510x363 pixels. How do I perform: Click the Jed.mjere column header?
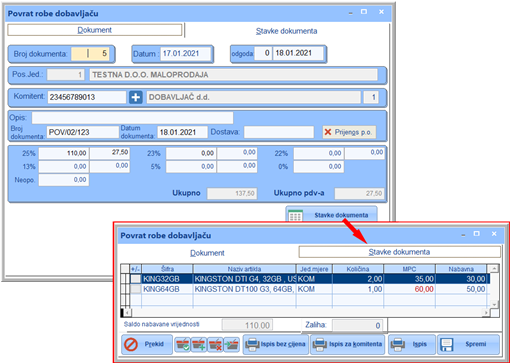click(x=314, y=269)
